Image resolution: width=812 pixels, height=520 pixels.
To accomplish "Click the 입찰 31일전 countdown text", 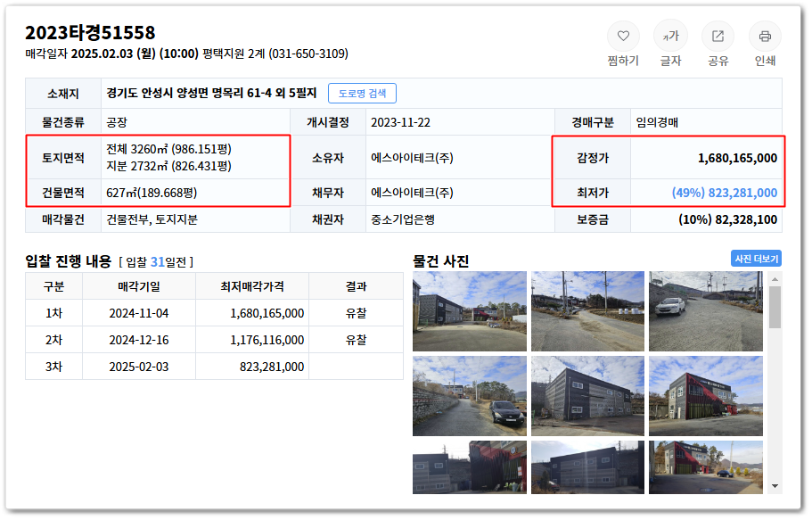I will point(156,262).
